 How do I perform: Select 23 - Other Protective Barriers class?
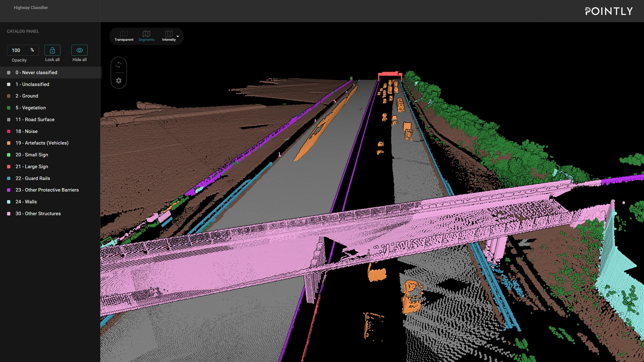point(51,190)
